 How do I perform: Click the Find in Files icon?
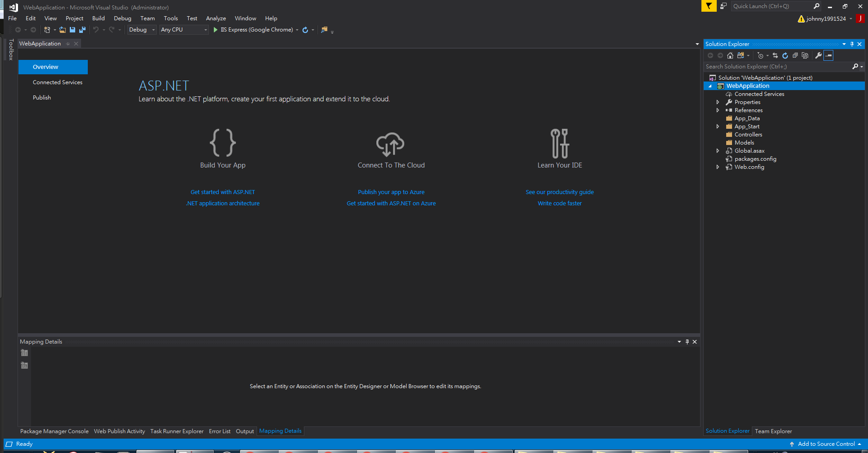click(x=324, y=30)
